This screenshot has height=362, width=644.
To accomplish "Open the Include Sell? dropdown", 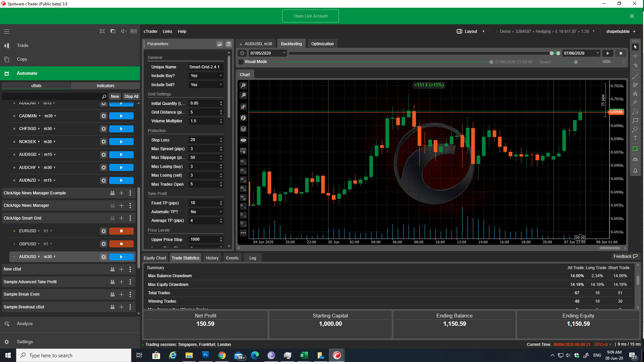I will [206, 85].
